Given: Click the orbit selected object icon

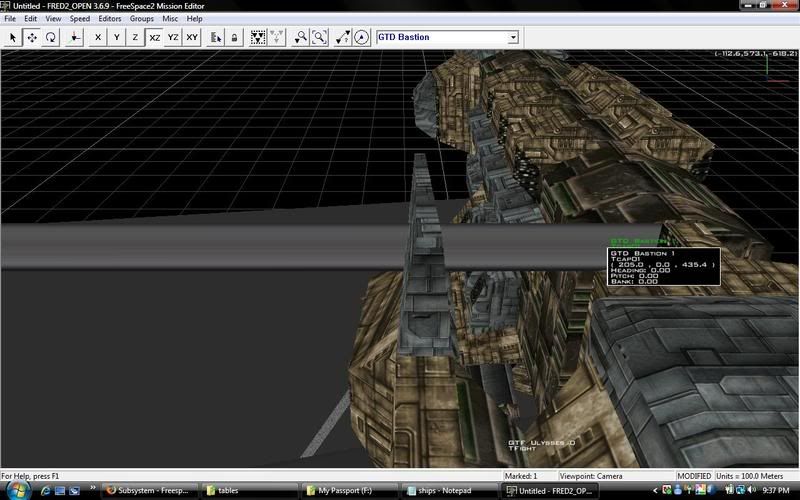Looking at the screenshot, I should pyautogui.click(x=361, y=37).
